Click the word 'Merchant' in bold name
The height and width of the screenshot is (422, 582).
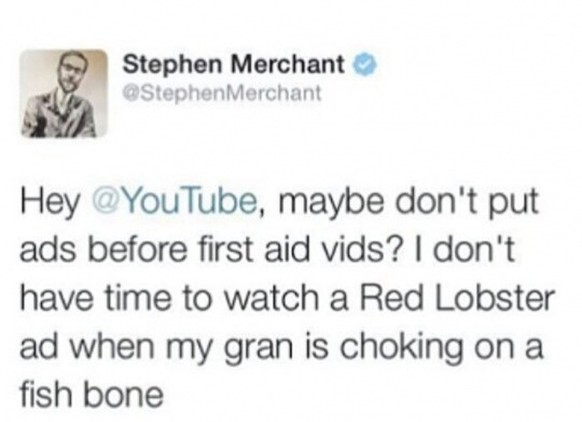(x=288, y=65)
